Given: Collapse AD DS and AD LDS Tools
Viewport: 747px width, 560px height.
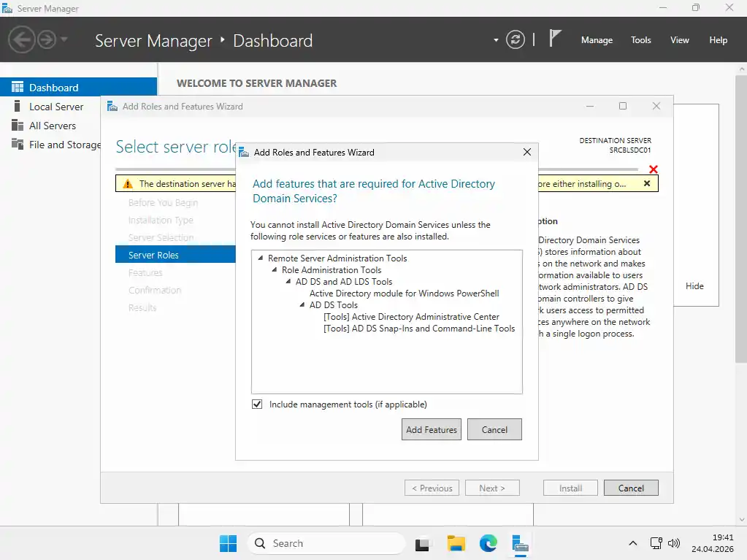Looking at the screenshot, I should point(288,281).
